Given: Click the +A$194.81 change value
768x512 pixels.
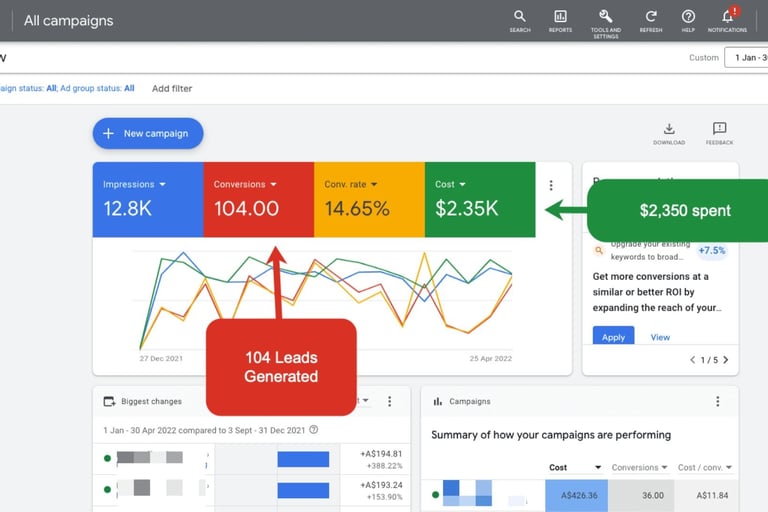Looking at the screenshot, I should [x=381, y=454].
